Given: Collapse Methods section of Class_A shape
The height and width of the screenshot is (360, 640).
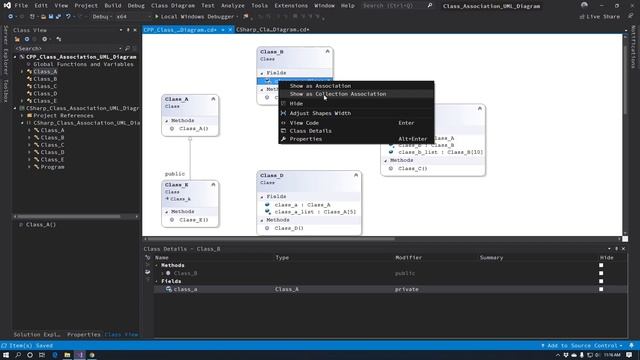Looking at the screenshot, I should 167,121.
